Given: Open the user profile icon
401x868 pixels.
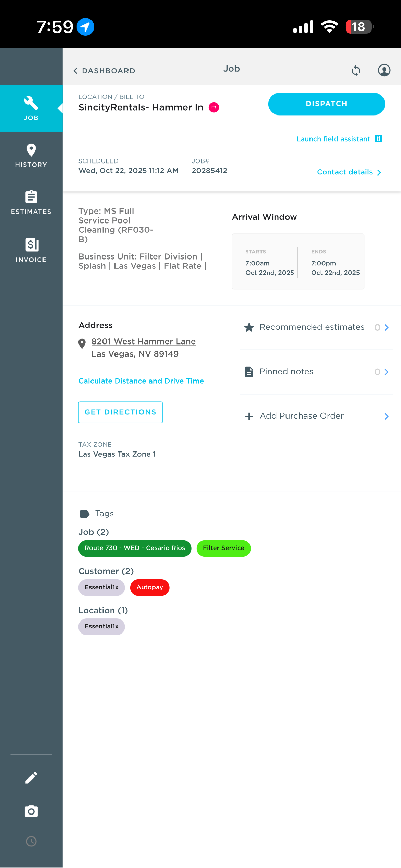Looking at the screenshot, I should click(384, 70).
